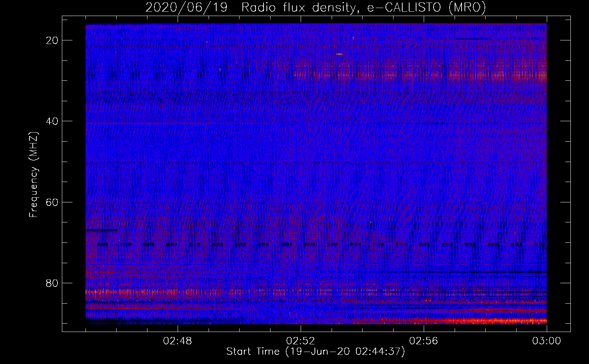The image size is (589, 364).
Task: Click the 03:00 time tick label
Action: pyautogui.click(x=547, y=341)
